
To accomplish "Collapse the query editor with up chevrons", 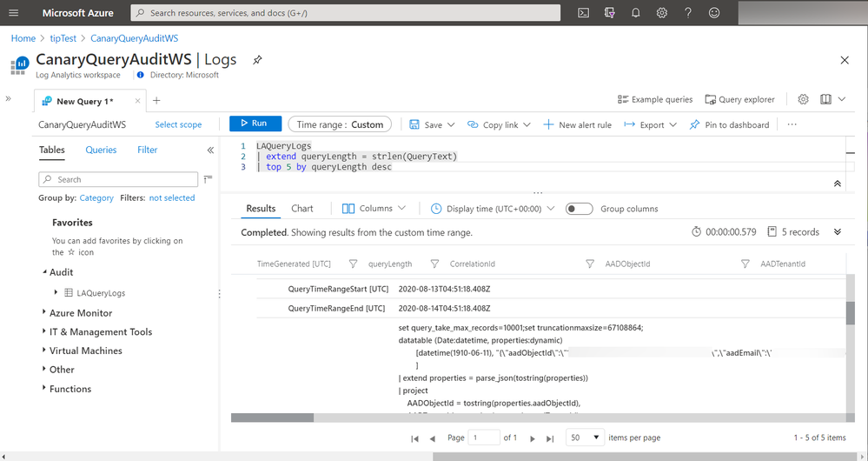I will click(x=837, y=184).
